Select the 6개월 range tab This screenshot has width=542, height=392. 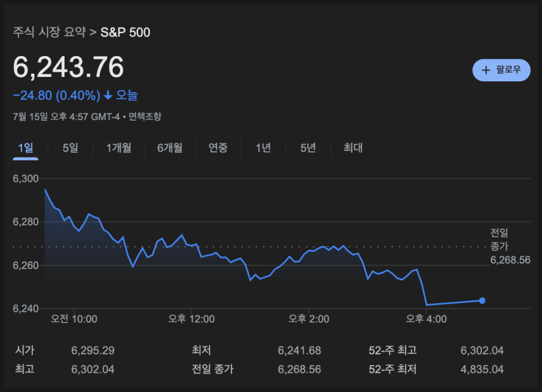[x=169, y=148]
